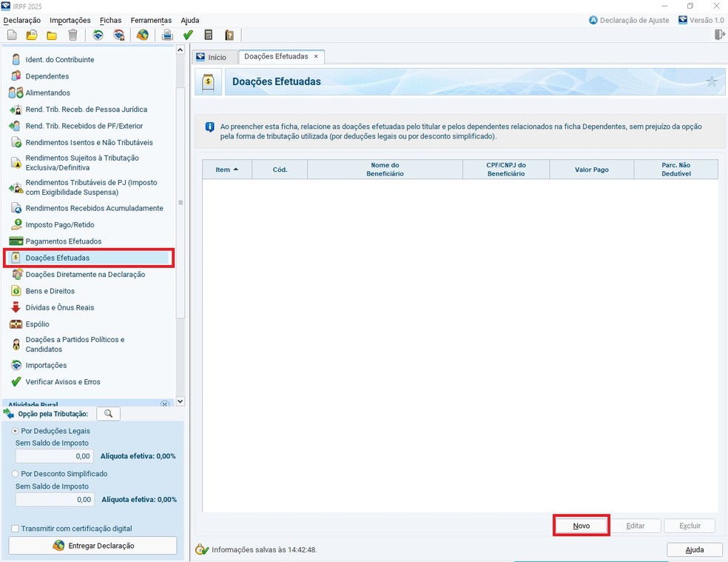Click the Novo button
This screenshot has width=728, height=562.
[x=582, y=526]
